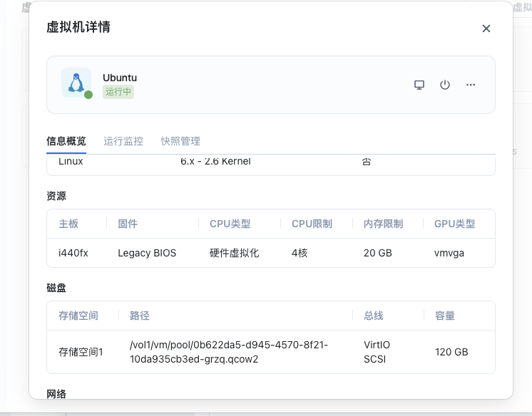The image size is (532, 416).
Task: Open the three-dot more options menu
Action: (x=471, y=85)
